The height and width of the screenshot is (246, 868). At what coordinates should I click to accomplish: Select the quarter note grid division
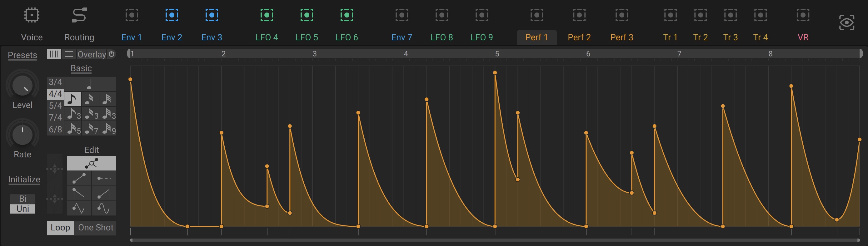(90, 83)
